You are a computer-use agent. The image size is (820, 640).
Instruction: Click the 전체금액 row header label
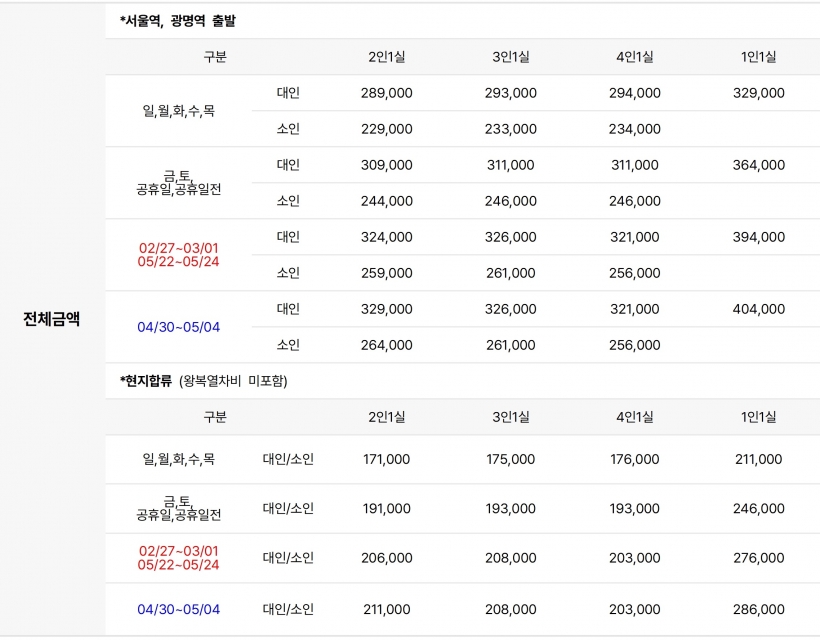(52, 320)
